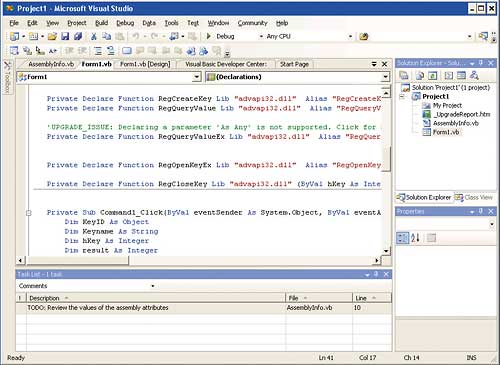Viewport: 500px width, 365px height.
Task: Click the Display Parameter Info icon
Action: [x=27, y=51]
